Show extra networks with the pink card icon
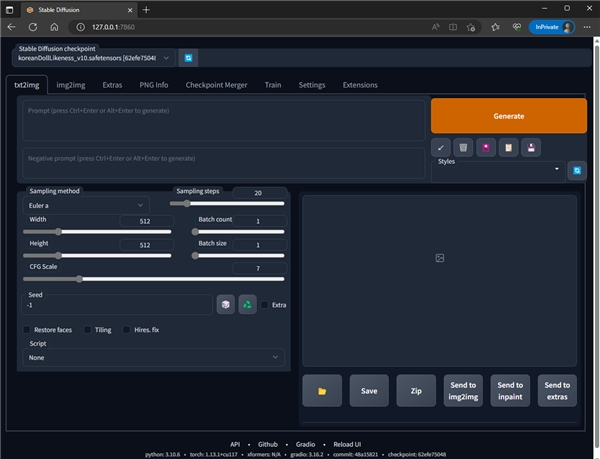The height and width of the screenshot is (459, 600). pyautogui.click(x=486, y=148)
